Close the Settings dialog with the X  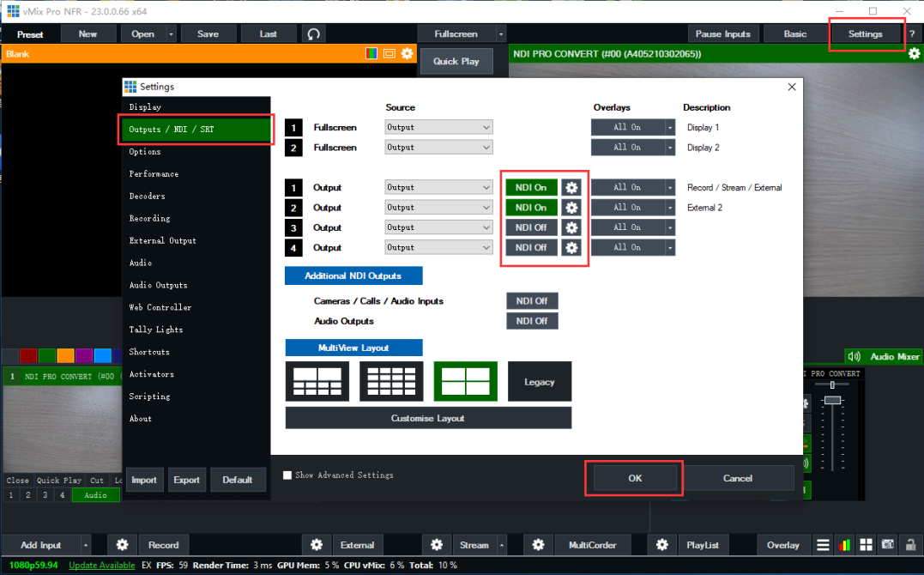(x=792, y=88)
